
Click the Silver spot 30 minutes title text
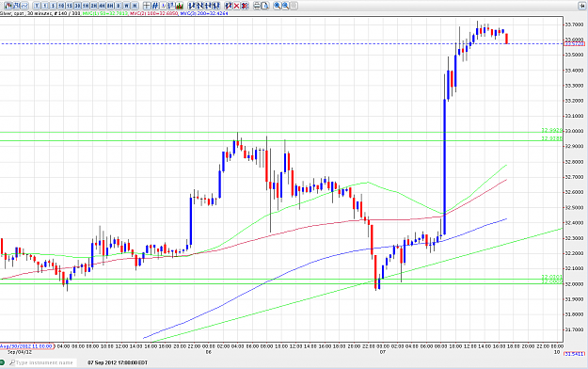[25, 13]
